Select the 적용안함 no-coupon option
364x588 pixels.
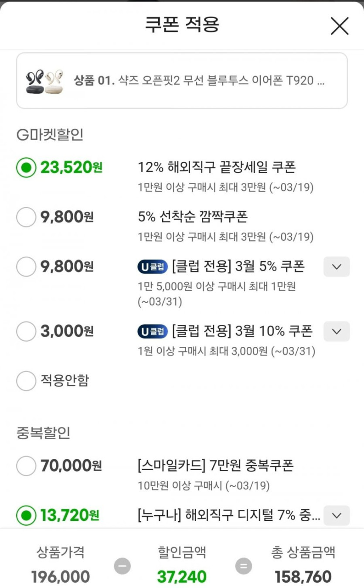click(x=26, y=381)
